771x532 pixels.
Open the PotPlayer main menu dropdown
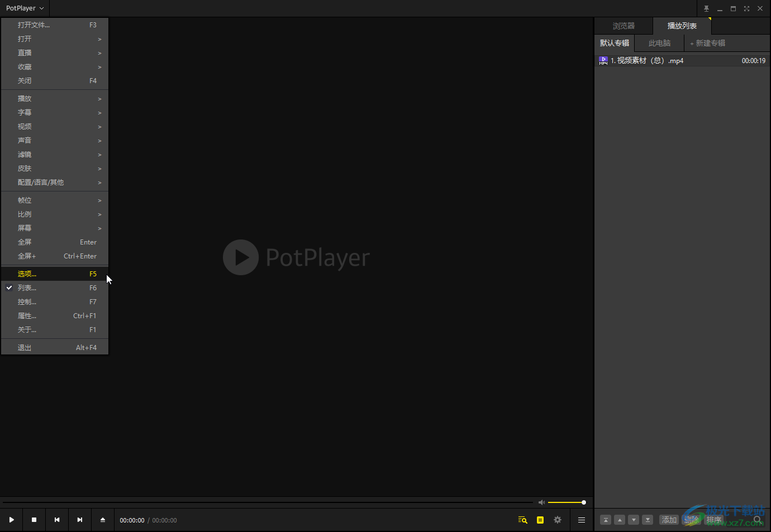pos(25,8)
